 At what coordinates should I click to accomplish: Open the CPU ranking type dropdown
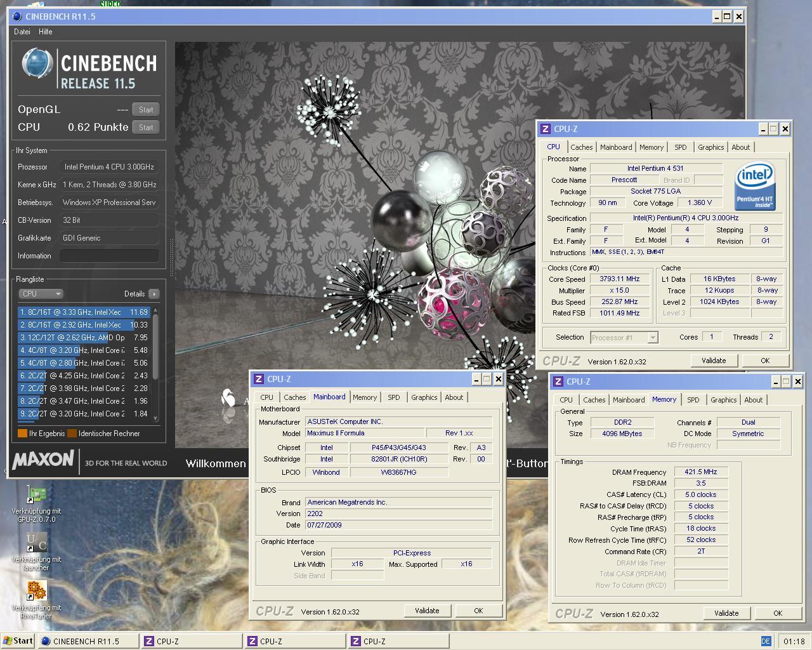point(41,294)
